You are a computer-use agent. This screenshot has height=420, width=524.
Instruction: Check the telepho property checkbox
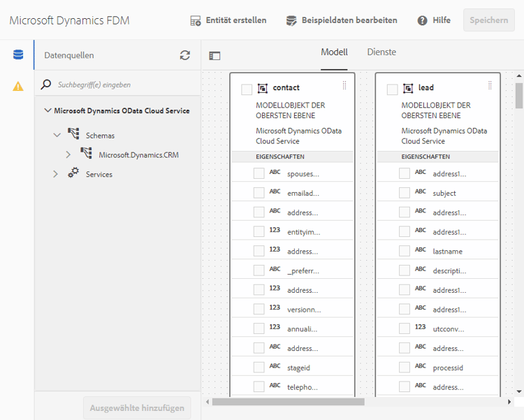coord(259,387)
